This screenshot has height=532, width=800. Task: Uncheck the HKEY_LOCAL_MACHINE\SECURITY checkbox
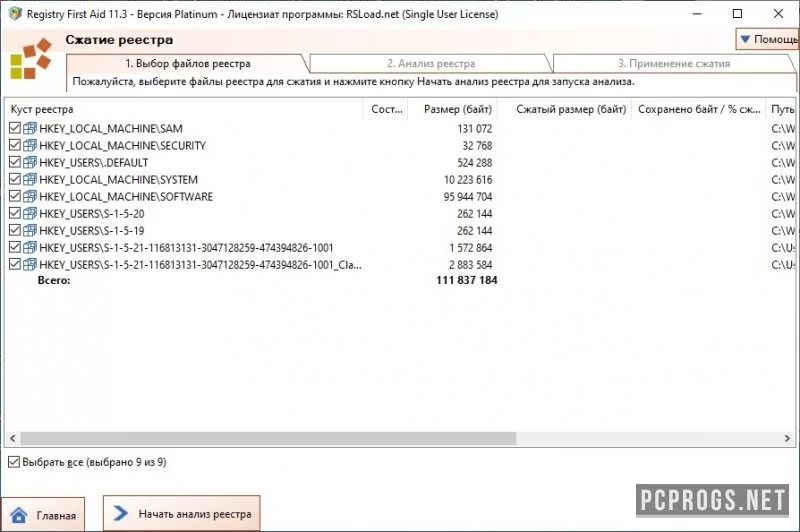[x=15, y=145]
